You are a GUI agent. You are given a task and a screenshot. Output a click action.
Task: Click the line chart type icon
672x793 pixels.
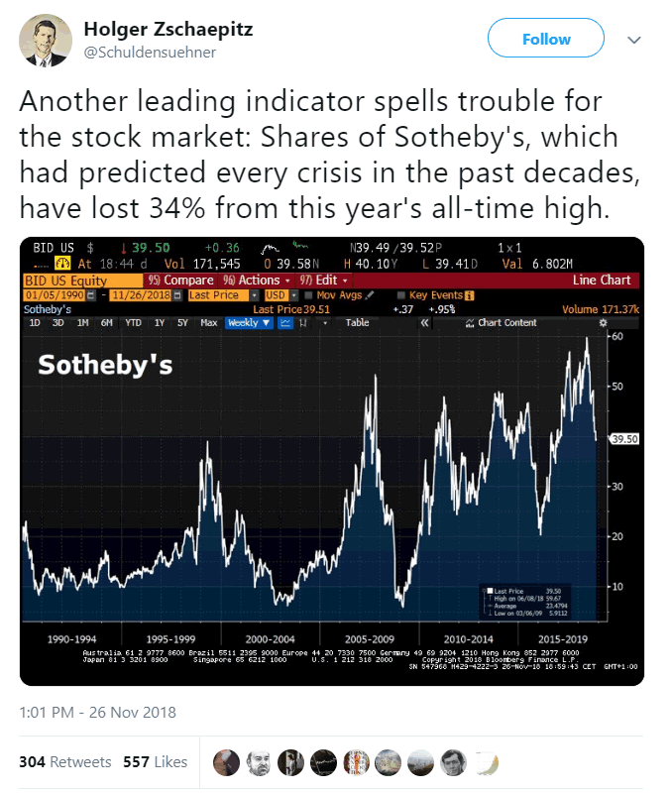(285, 322)
